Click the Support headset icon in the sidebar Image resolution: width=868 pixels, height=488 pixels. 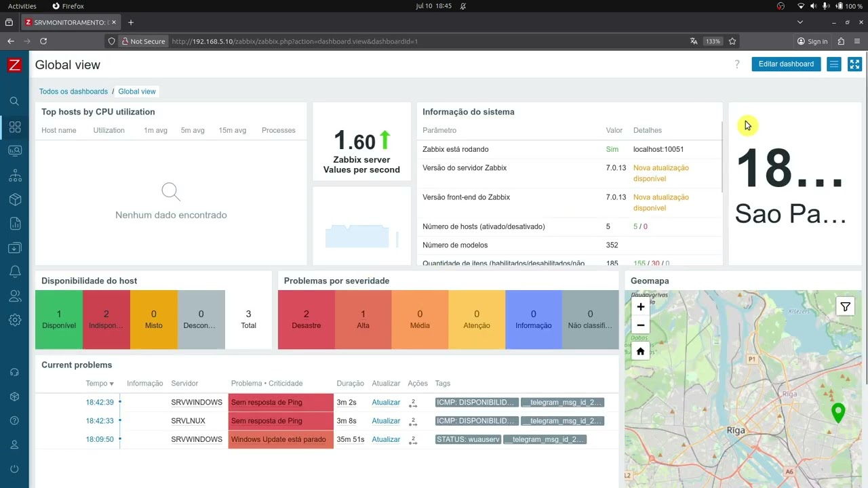pyautogui.click(x=14, y=372)
